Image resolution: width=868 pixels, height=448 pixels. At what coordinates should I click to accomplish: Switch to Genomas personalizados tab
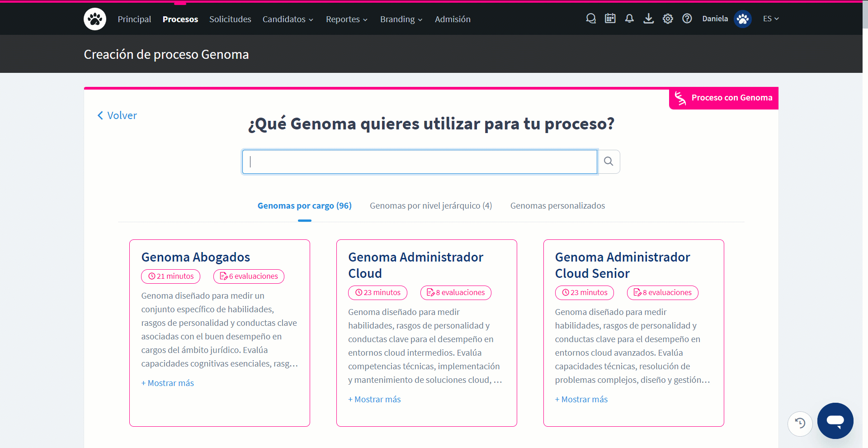pos(557,205)
